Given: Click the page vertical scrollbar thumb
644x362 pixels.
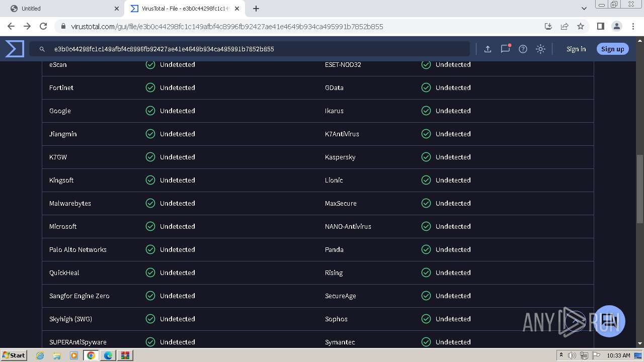Looking at the screenshot, I should click(640, 189).
